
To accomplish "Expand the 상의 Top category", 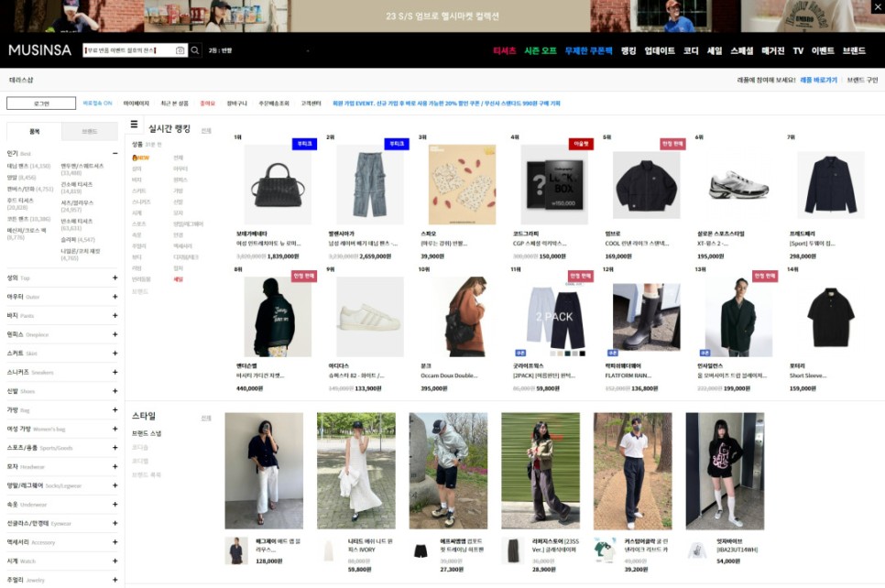I will (115, 278).
